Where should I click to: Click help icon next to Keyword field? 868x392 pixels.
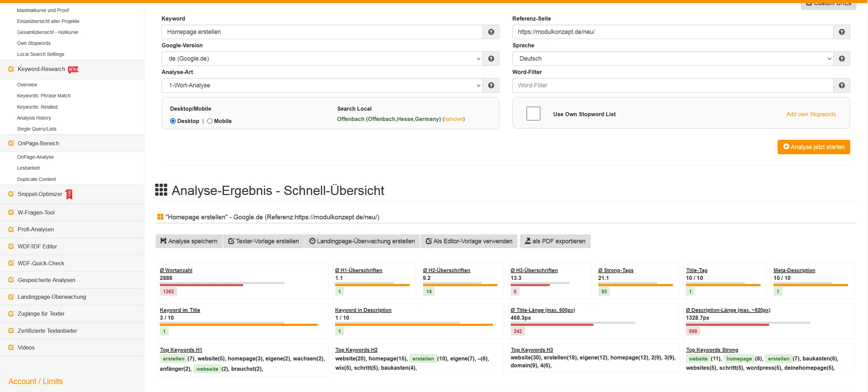(491, 32)
